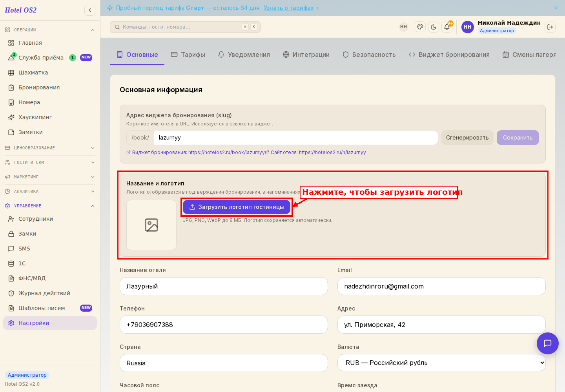The height and width of the screenshot is (392, 565).
Task: Click the Hotel OS2 logo
Action: click(20, 10)
